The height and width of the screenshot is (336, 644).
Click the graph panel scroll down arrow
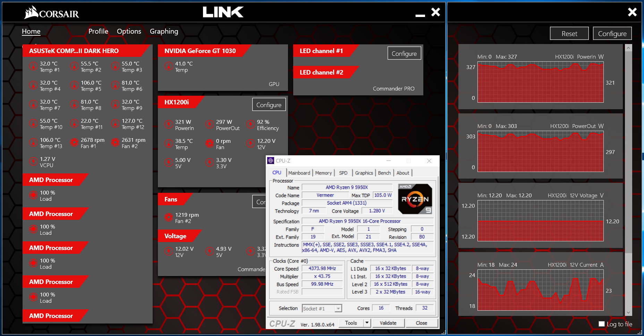(x=628, y=312)
